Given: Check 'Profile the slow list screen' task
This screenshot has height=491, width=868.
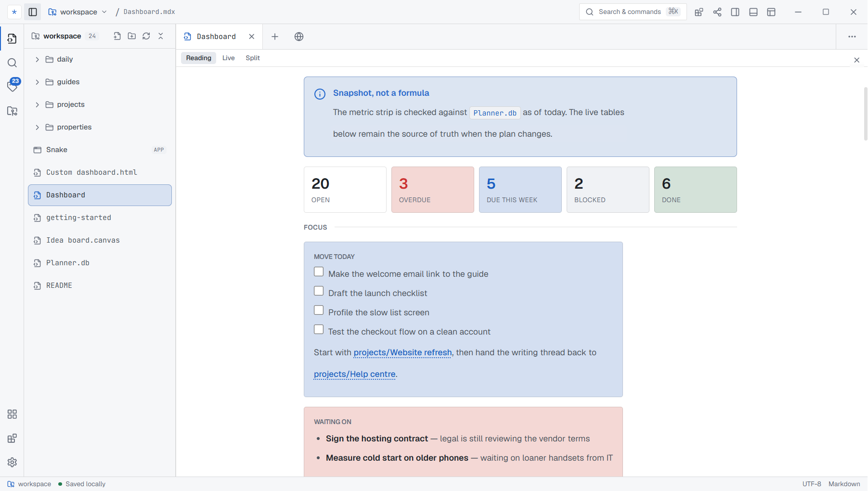Looking at the screenshot, I should pyautogui.click(x=319, y=310).
